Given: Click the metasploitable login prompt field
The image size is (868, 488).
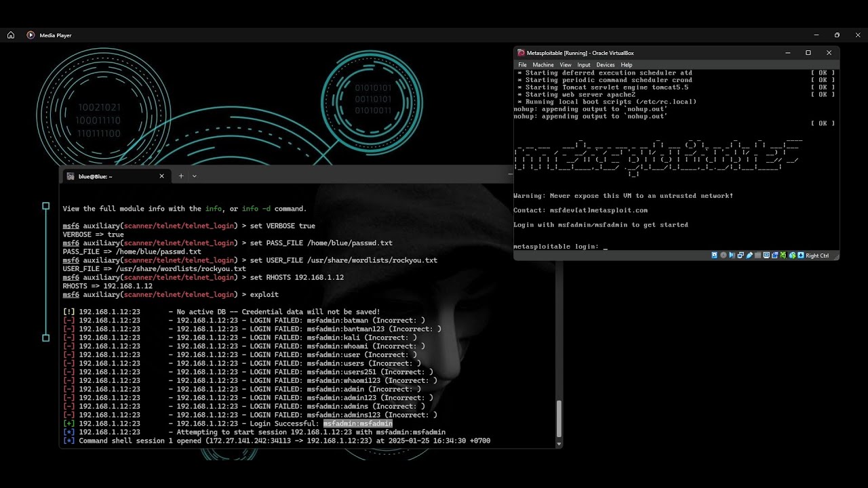Looking at the screenshot, I should click(560, 247).
